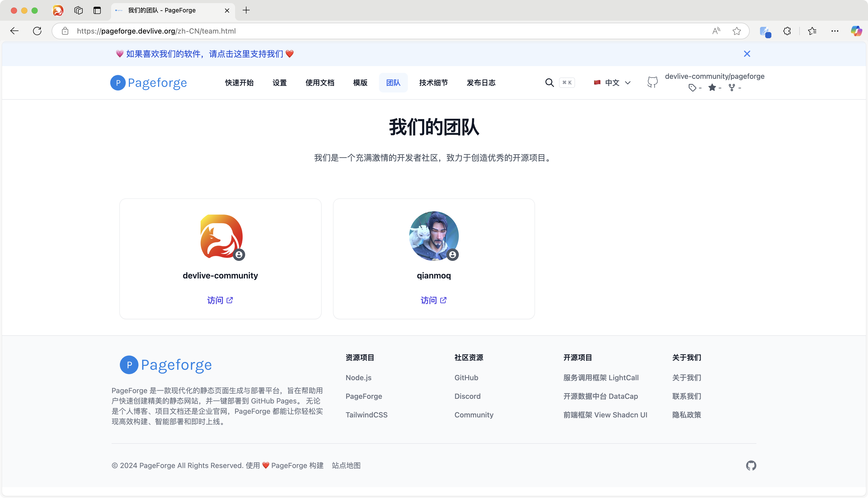Click the footer Pageforge logo
Viewport: 868px width, 498px height.
[x=166, y=365]
